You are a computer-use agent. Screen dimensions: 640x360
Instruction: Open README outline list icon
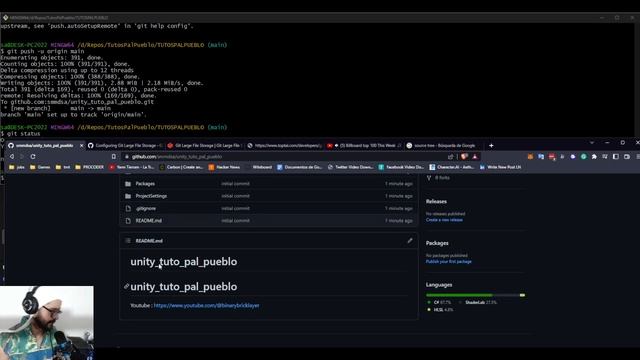(x=128, y=241)
